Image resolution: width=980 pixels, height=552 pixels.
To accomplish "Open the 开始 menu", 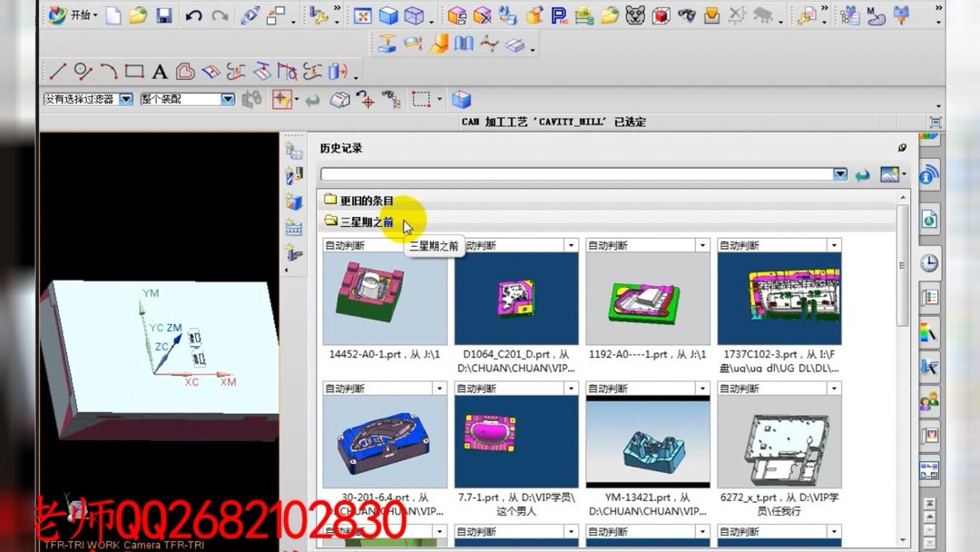I will point(77,15).
